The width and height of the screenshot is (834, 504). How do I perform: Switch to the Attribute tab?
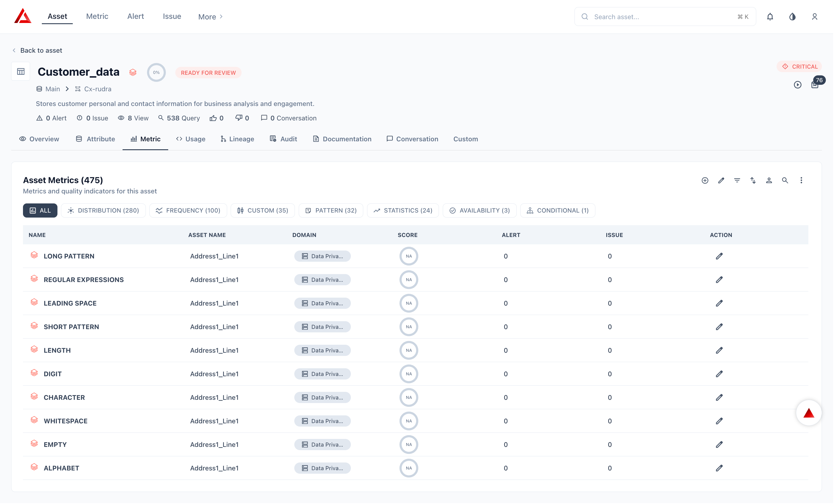[x=95, y=139]
